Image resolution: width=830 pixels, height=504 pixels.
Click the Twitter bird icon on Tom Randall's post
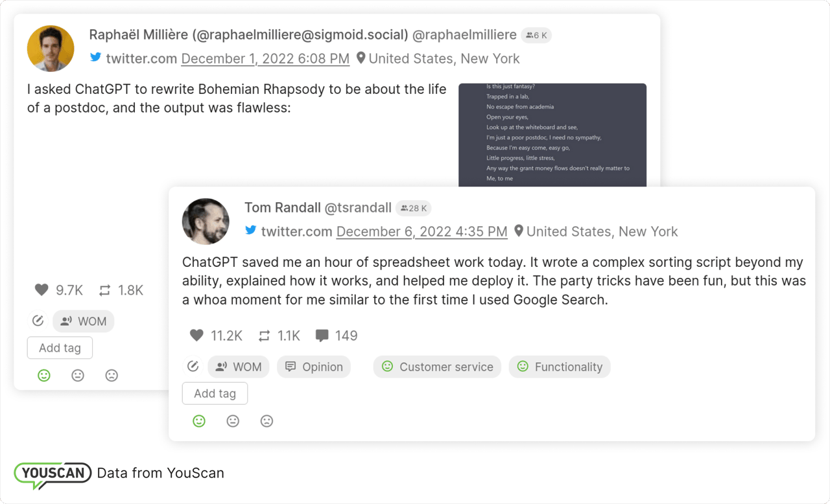coord(250,231)
